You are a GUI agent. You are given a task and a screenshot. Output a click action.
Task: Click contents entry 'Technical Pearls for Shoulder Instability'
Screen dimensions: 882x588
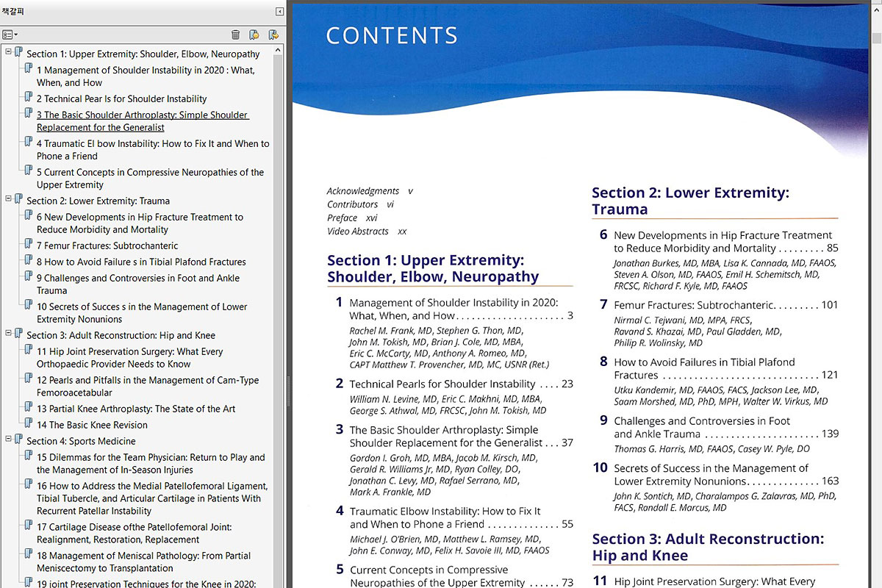tap(461, 384)
